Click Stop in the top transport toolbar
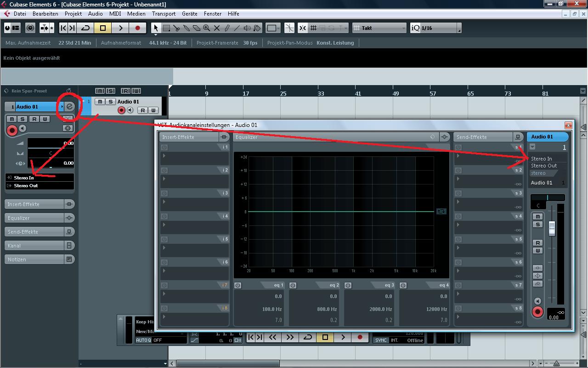Image resolution: width=588 pixels, height=368 pixels. 103,28
